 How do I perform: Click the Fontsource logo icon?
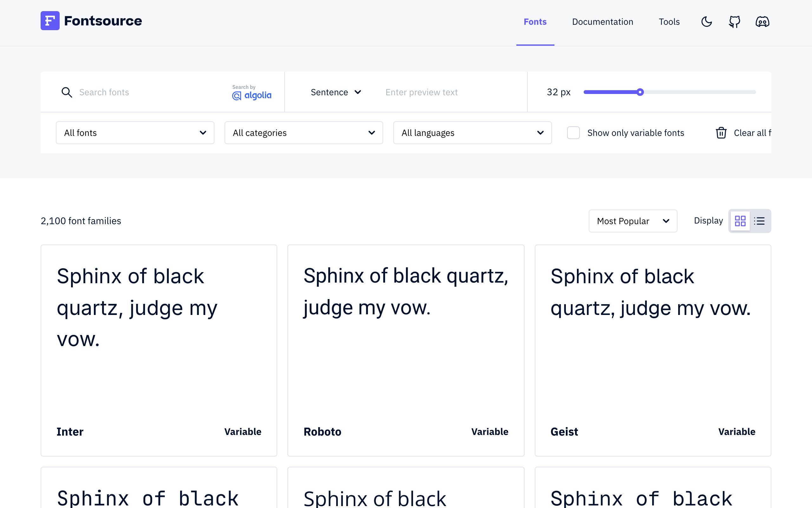coord(50,21)
